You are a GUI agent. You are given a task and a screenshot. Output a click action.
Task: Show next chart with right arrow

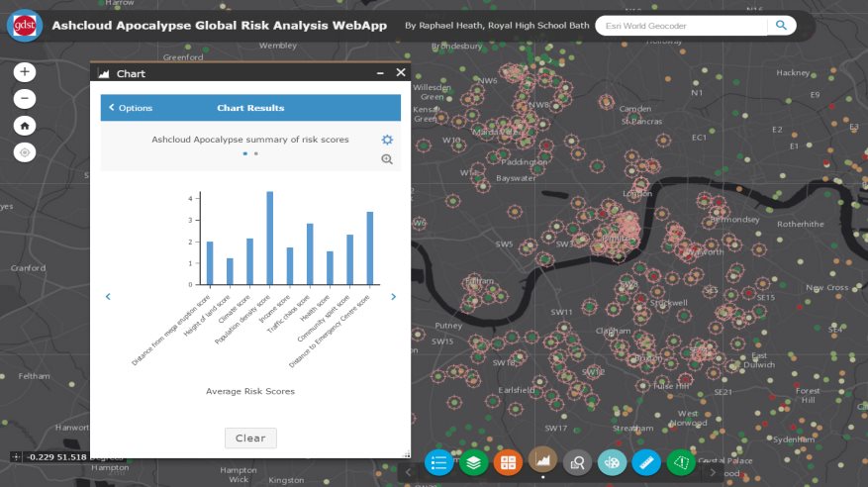(x=393, y=296)
